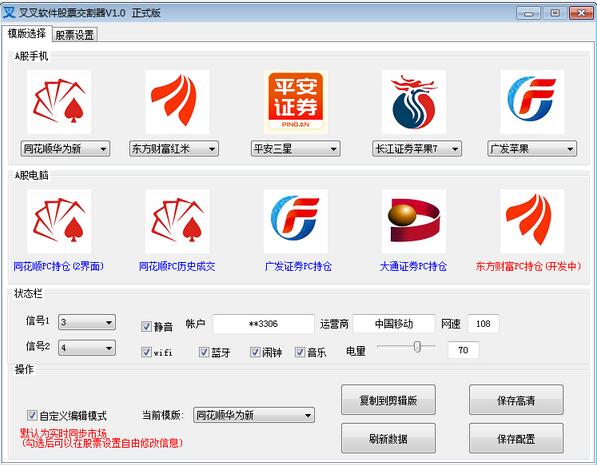
Task: Click the 电量 battery slider handle
Action: click(x=417, y=347)
